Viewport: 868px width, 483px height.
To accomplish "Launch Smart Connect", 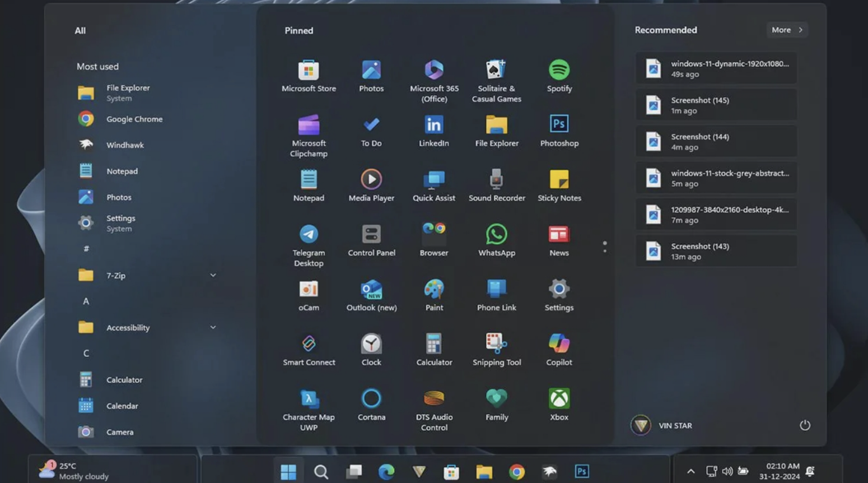I will click(309, 350).
